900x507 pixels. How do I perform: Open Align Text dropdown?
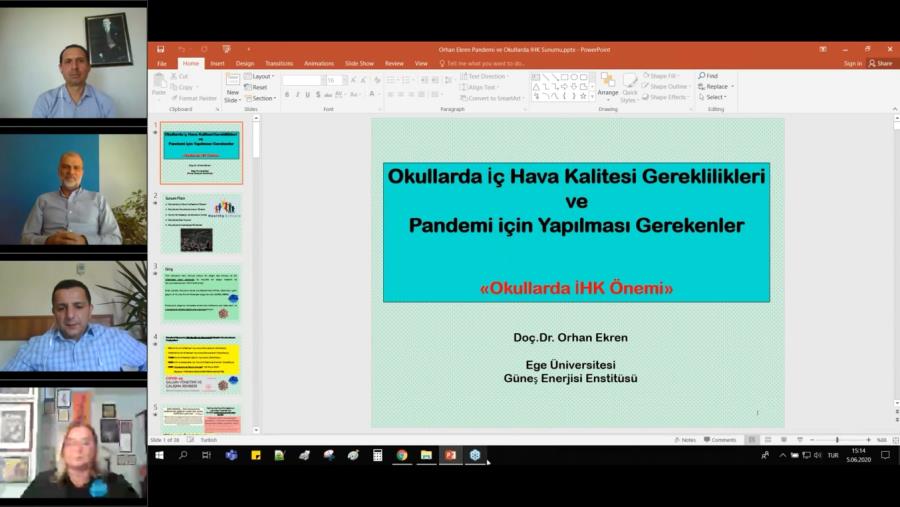480,87
